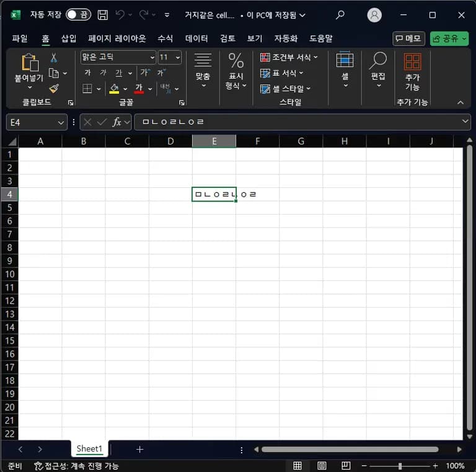
Task: Open the 맞춤 alignment menu
Action: pos(203,71)
